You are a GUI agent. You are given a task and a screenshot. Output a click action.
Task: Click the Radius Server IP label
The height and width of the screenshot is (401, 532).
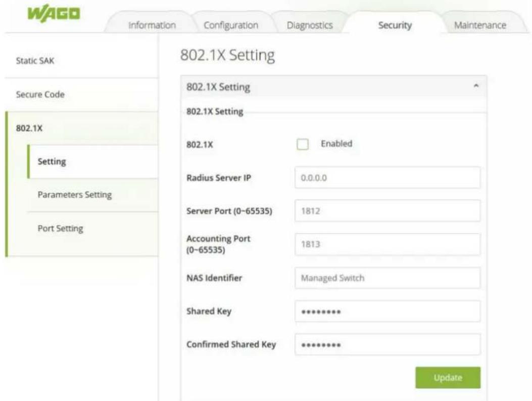pyautogui.click(x=219, y=178)
